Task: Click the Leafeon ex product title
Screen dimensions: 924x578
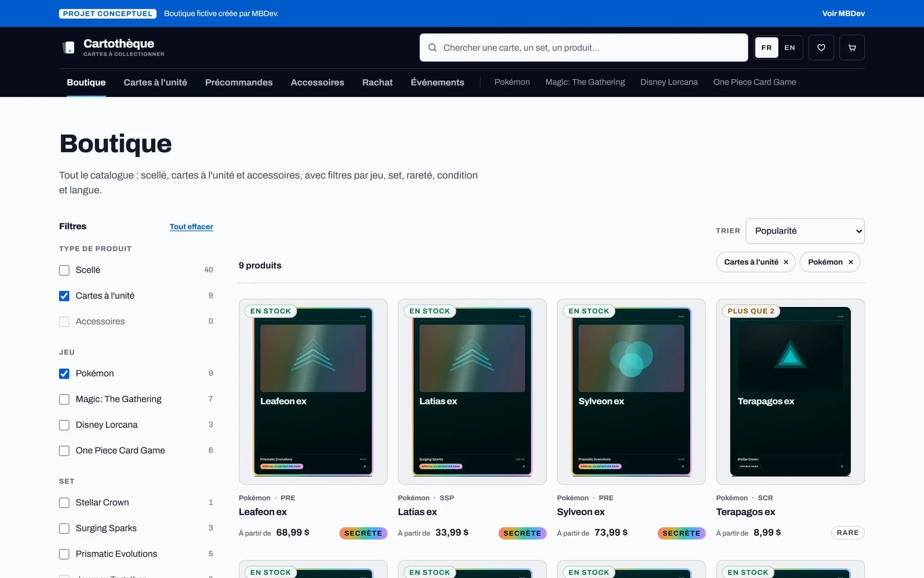Action: 263,512
